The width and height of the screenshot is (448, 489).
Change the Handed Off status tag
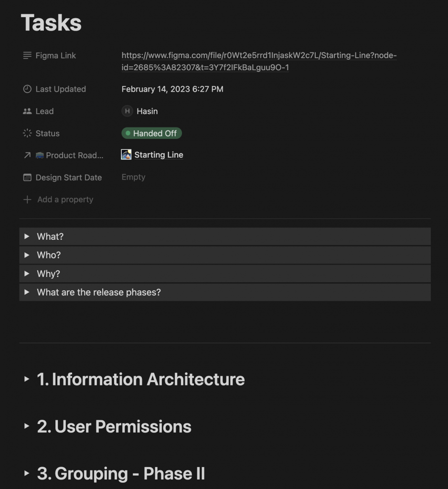[152, 133]
